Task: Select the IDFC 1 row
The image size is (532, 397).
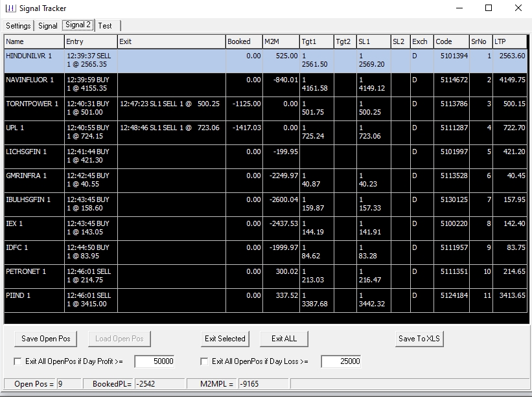Action: [x=266, y=253]
